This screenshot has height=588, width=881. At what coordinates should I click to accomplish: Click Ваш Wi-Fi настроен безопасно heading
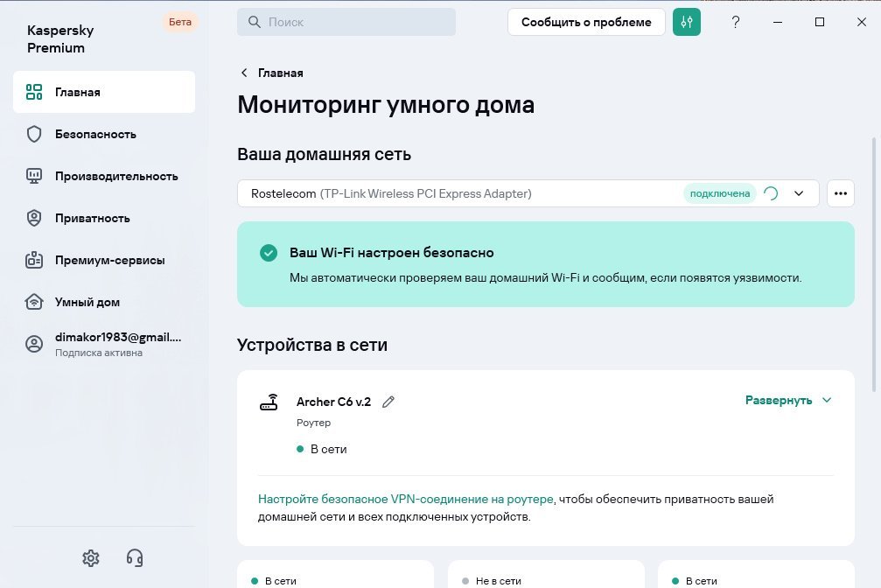point(392,252)
